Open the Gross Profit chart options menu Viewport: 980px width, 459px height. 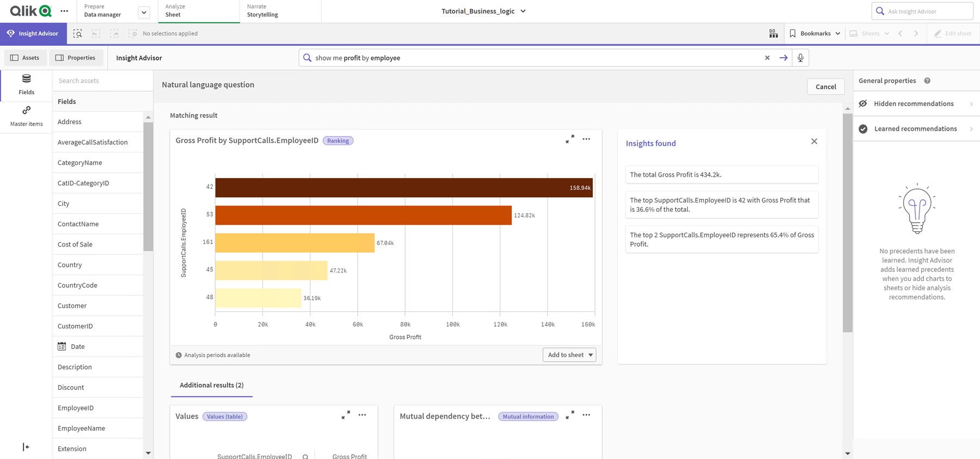click(x=586, y=139)
